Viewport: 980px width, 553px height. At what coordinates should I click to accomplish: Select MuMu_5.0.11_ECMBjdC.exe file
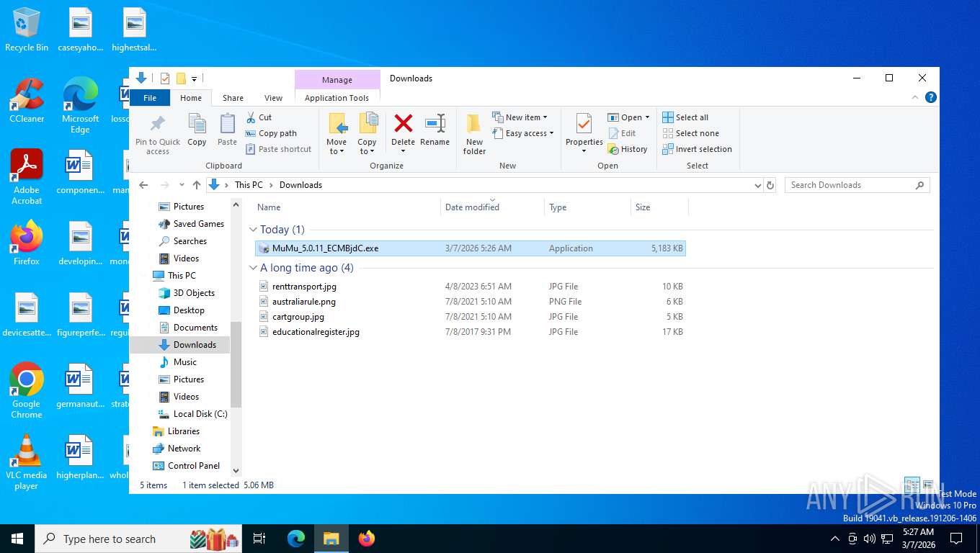pyautogui.click(x=471, y=248)
